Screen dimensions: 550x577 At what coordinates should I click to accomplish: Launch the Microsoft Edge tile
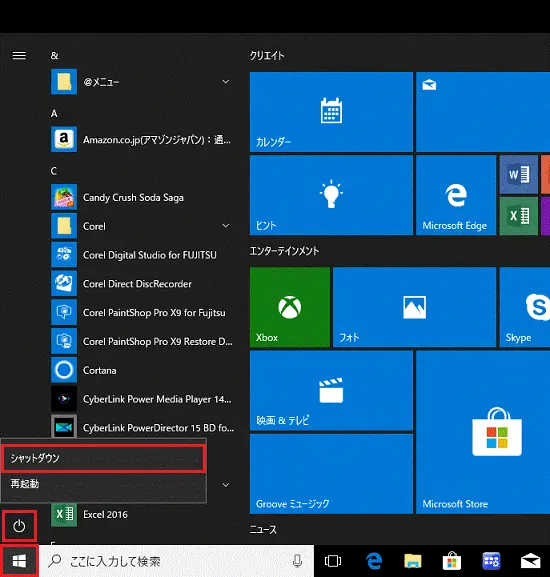[456, 195]
